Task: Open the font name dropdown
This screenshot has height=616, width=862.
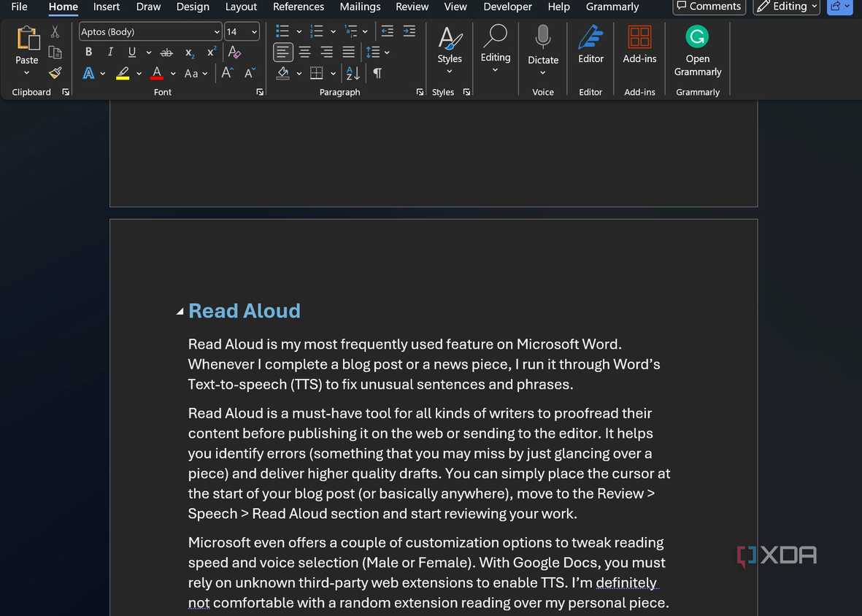Action: tap(217, 32)
